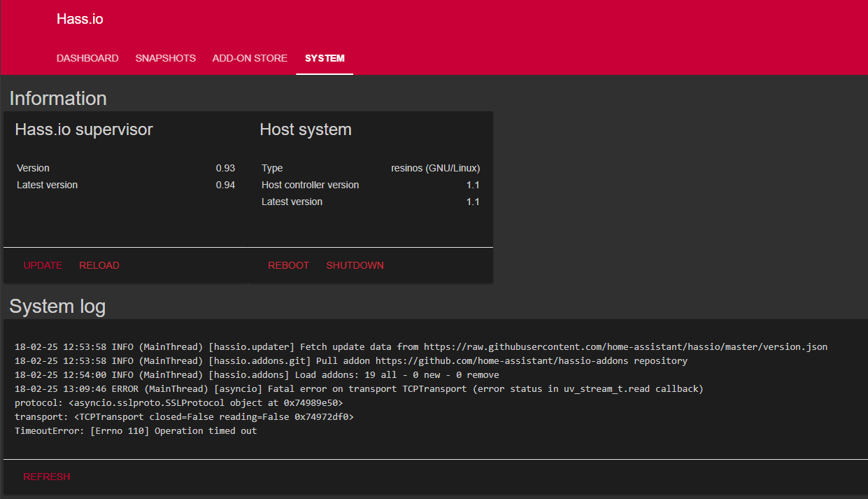Select the supervisor Version label
The height and width of the screenshot is (499, 868).
click(x=33, y=168)
